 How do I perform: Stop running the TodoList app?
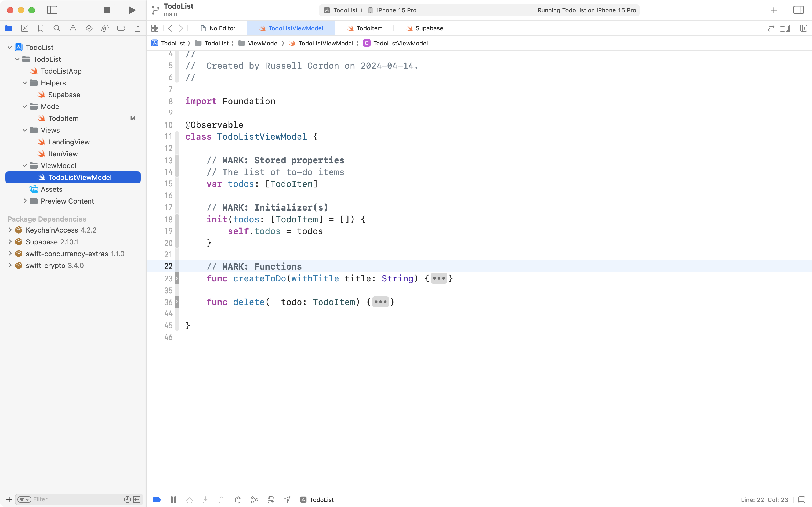(x=107, y=10)
